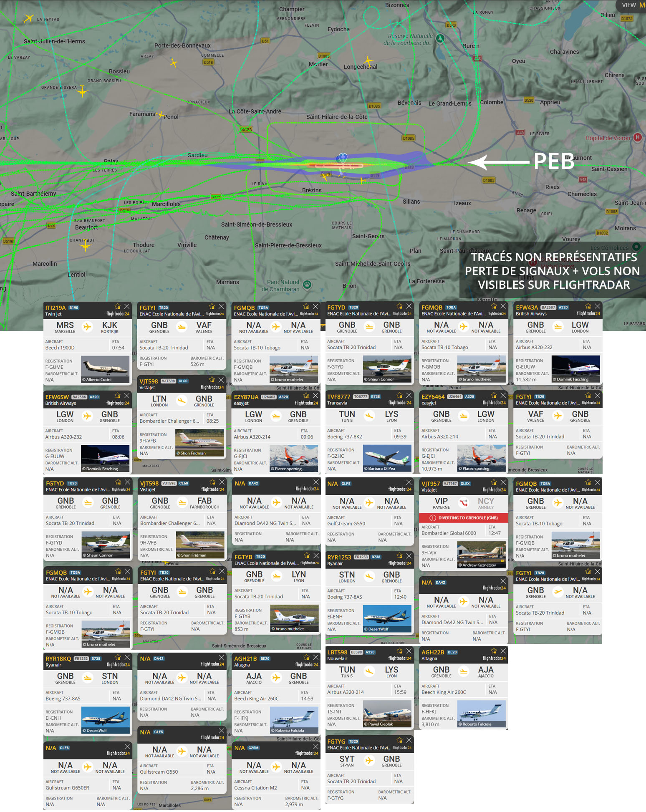
Task: Click the A320 badge on the EZY87UA card
Action: click(283, 397)
